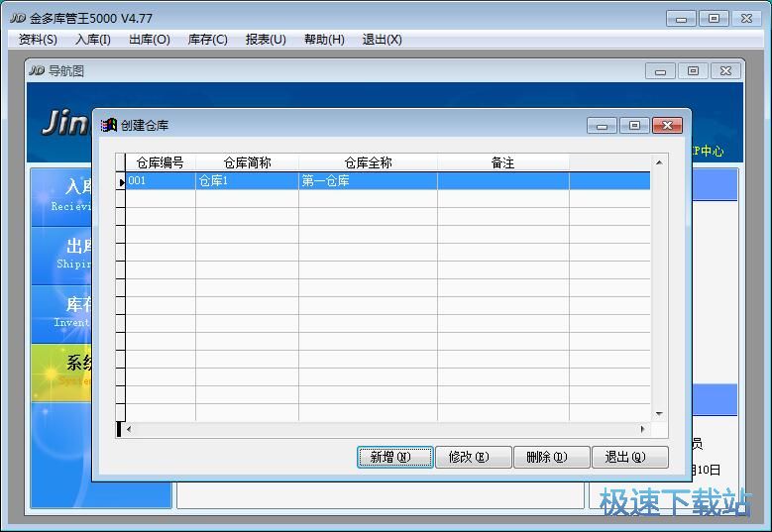The image size is (772, 532).
Task: Click the 退出(Q) button
Action: [x=629, y=457]
